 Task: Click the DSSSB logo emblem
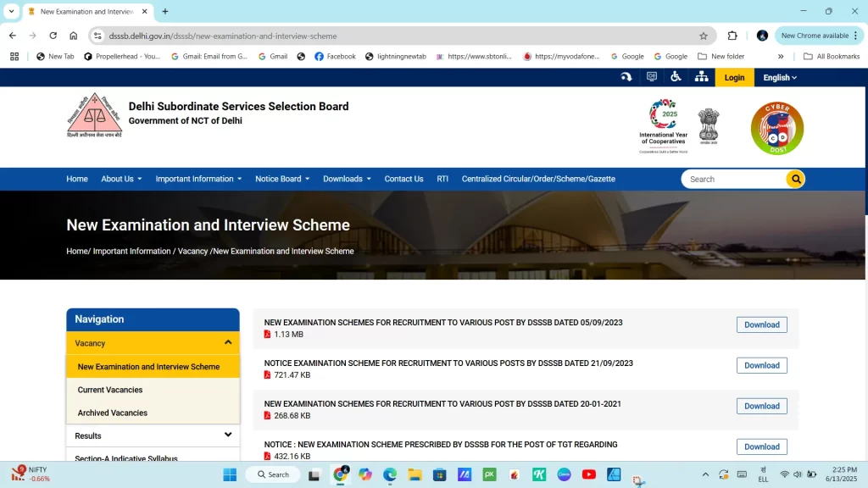tap(94, 115)
